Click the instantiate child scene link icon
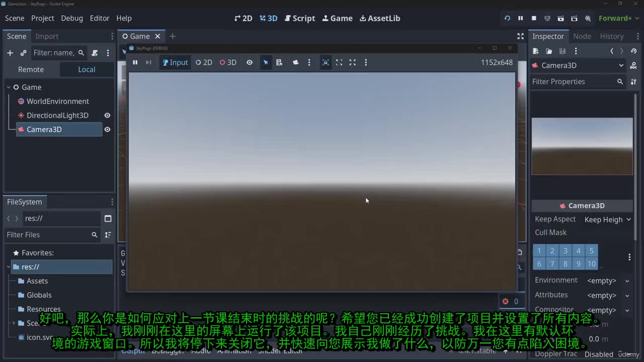644x362 pixels. pos(23,53)
